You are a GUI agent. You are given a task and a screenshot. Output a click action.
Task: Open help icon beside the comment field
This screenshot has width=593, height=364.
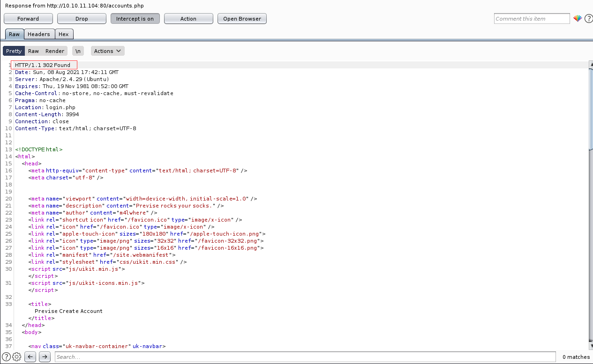588,19
